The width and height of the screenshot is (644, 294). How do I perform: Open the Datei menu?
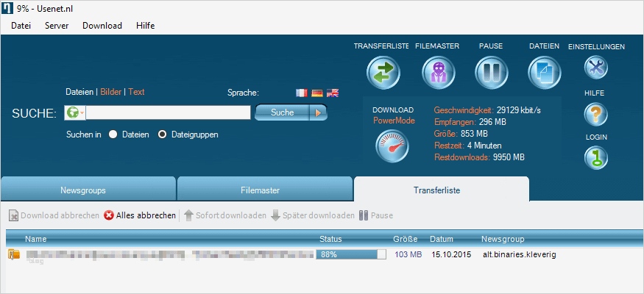pos(21,26)
